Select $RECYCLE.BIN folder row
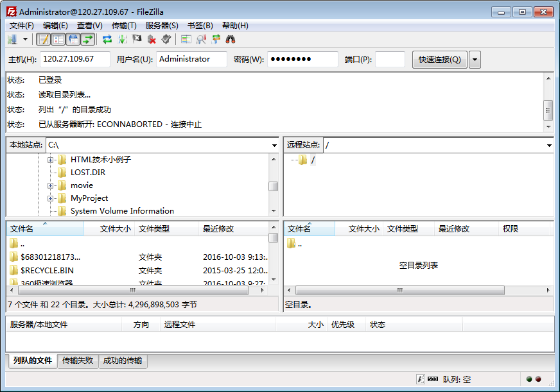This screenshot has width=560, height=392. point(137,270)
